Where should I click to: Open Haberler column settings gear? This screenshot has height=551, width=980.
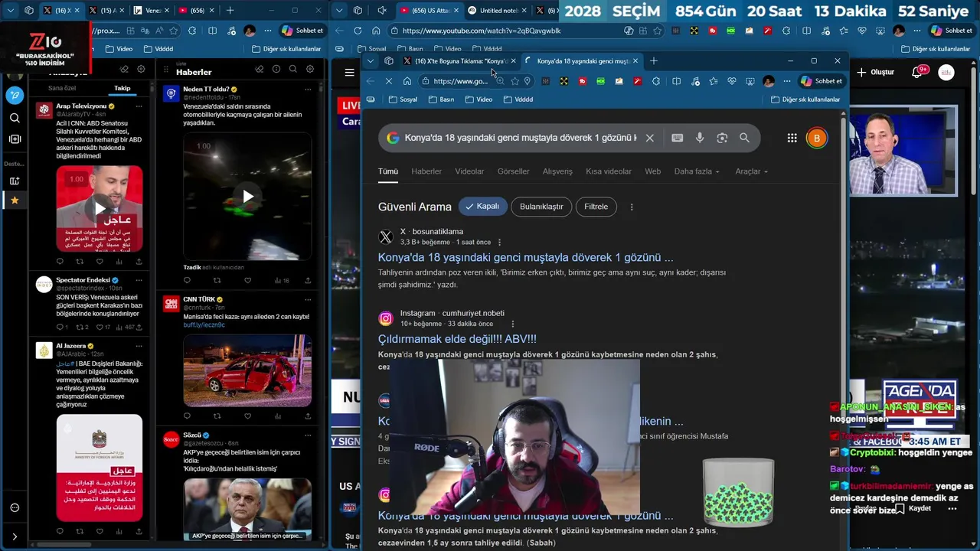coord(310,69)
